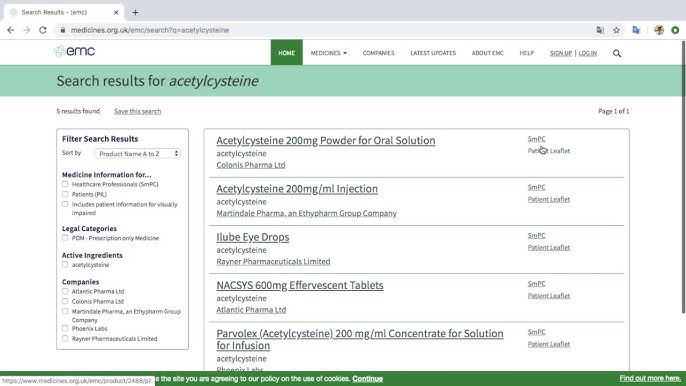Expand the MEDICINES dropdown menu
Image resolution: width=686 pixels, height=386 pixels.
tap(329, 53)
